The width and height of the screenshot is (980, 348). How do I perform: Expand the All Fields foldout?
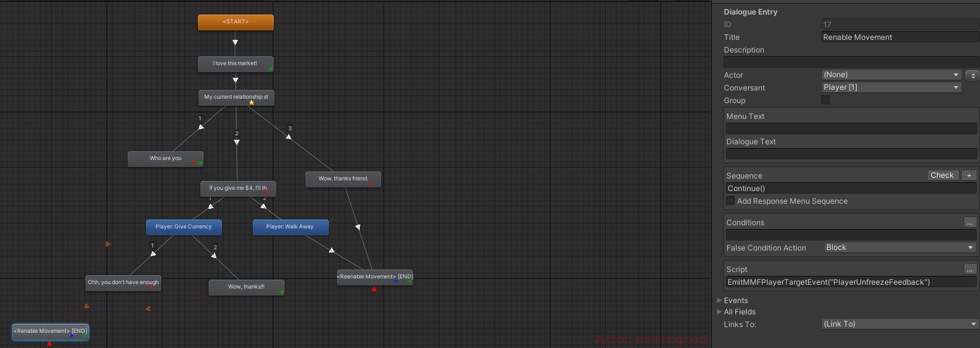(x=720, y=312)
